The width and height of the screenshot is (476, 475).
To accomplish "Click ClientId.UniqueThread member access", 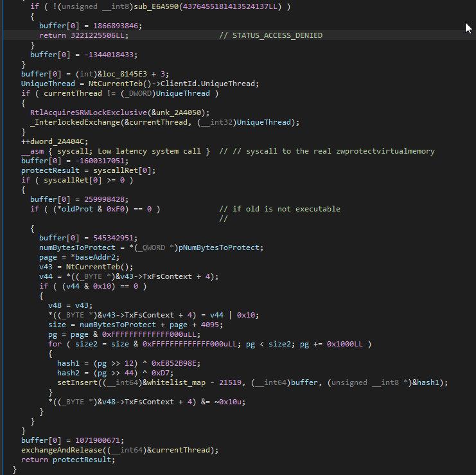I will [209, 84].
